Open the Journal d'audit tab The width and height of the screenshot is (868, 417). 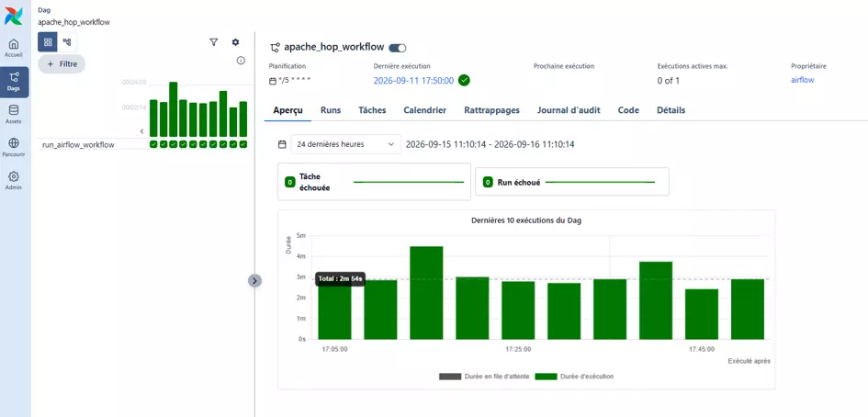(x=569, y=110)
